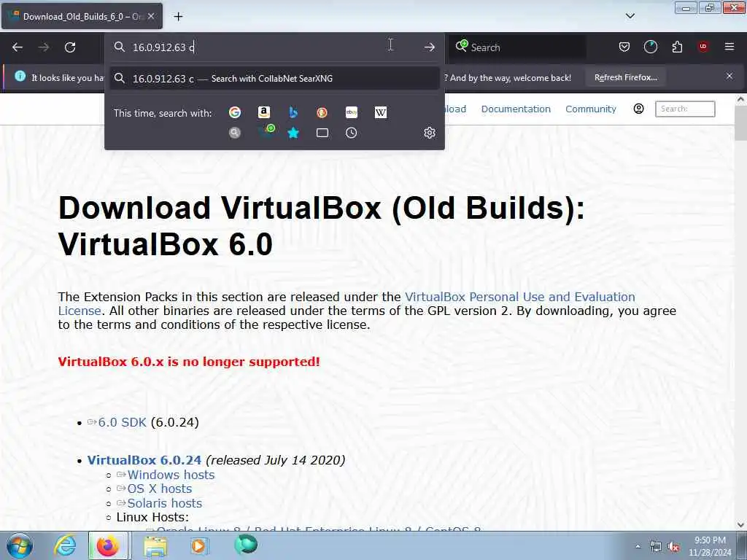Open the Save to Pocket button

pos(624,47)
